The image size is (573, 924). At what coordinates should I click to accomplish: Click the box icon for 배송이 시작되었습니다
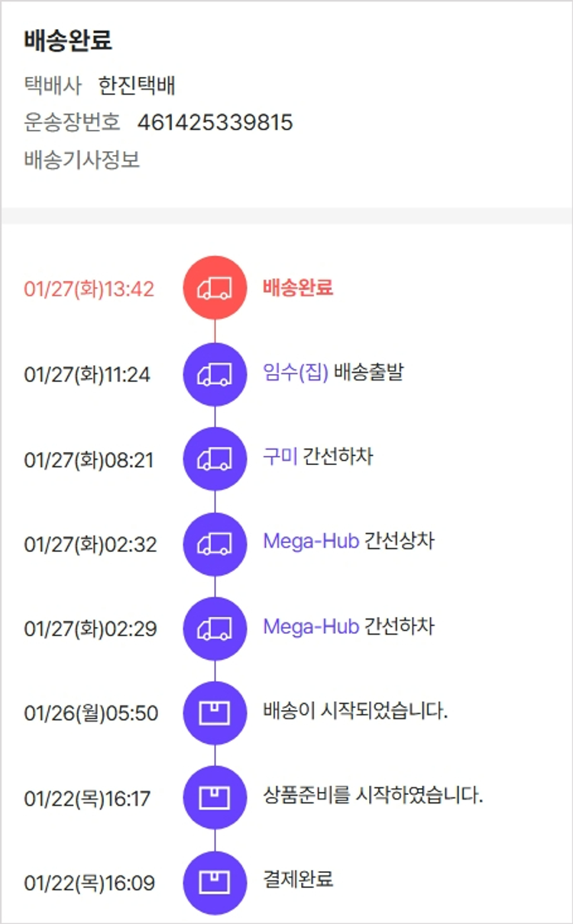click(x=215, y=713)
